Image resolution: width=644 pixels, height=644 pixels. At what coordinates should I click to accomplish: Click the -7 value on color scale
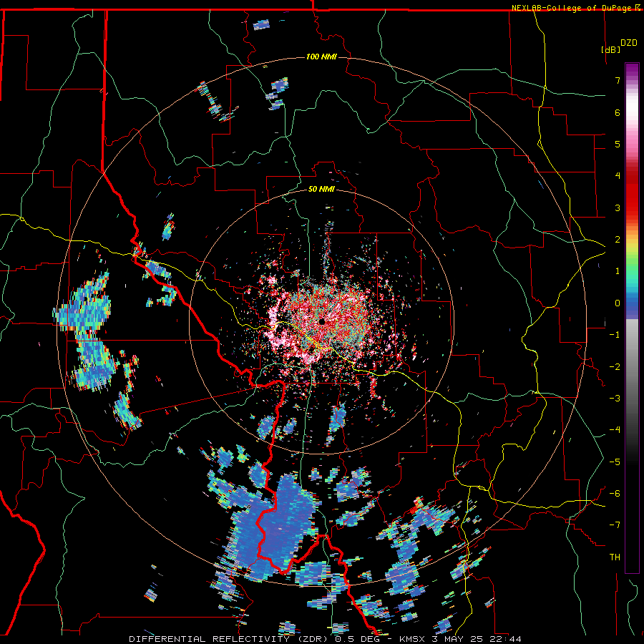point(615,525)
